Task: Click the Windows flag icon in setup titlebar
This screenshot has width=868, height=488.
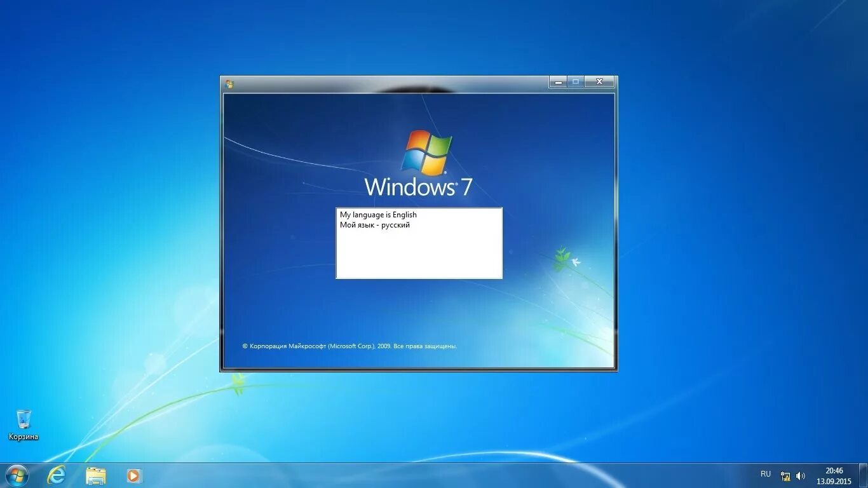Action: [229, 84]
